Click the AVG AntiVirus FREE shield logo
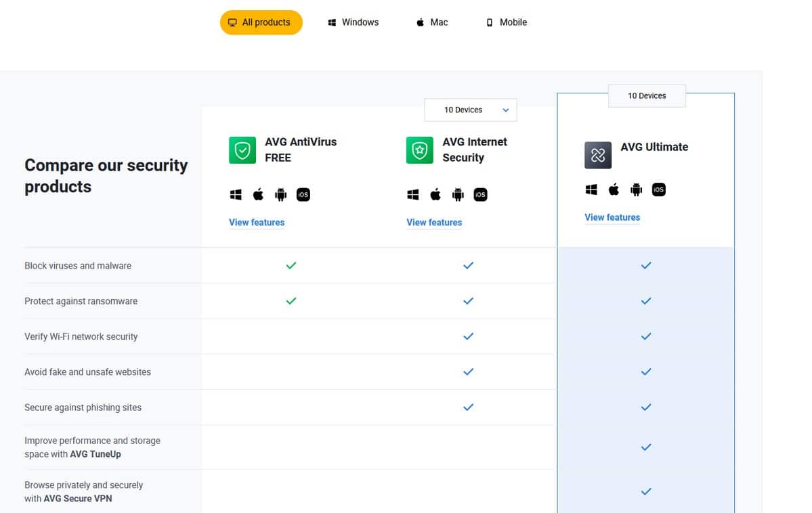Screen dimensions: 812x513 coord(242,150)
